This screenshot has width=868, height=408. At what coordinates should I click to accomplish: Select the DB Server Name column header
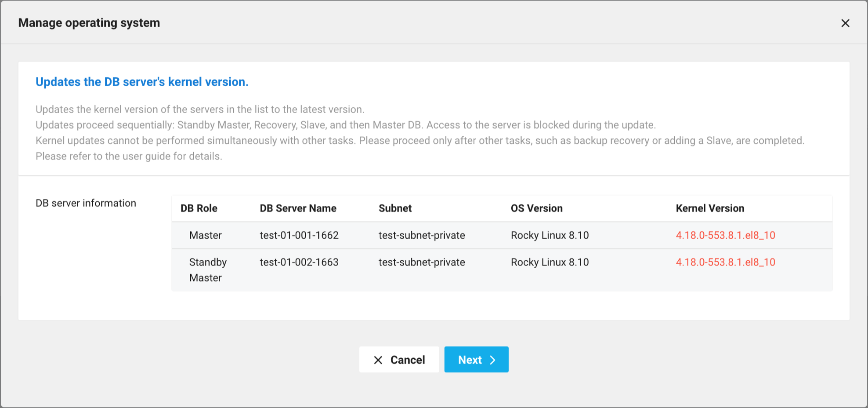click(298, 208)
